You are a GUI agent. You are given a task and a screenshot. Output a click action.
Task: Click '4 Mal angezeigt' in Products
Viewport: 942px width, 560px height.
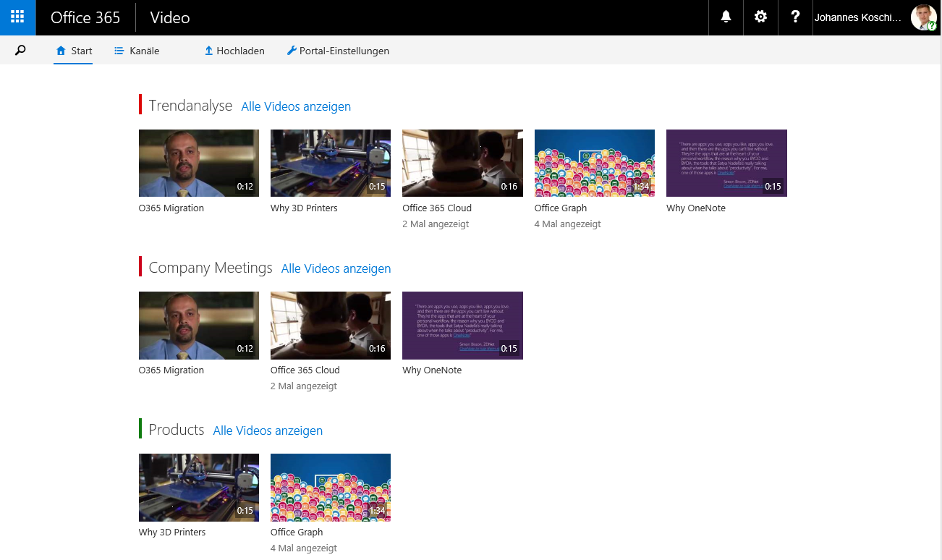[304, 548]
